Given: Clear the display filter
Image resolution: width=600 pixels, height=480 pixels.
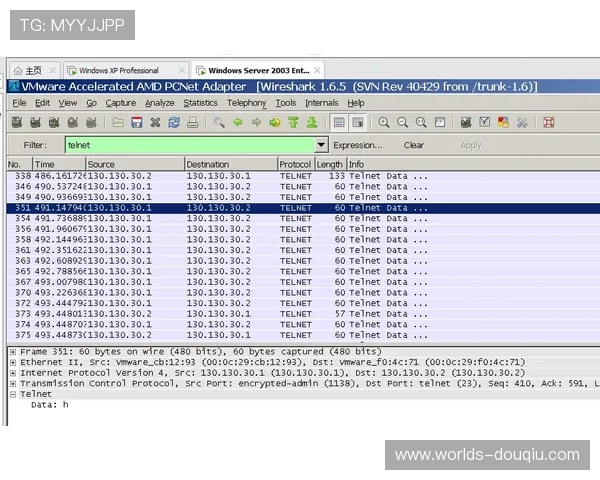Looking at the screenshot, I should click(x=414, y=145).
